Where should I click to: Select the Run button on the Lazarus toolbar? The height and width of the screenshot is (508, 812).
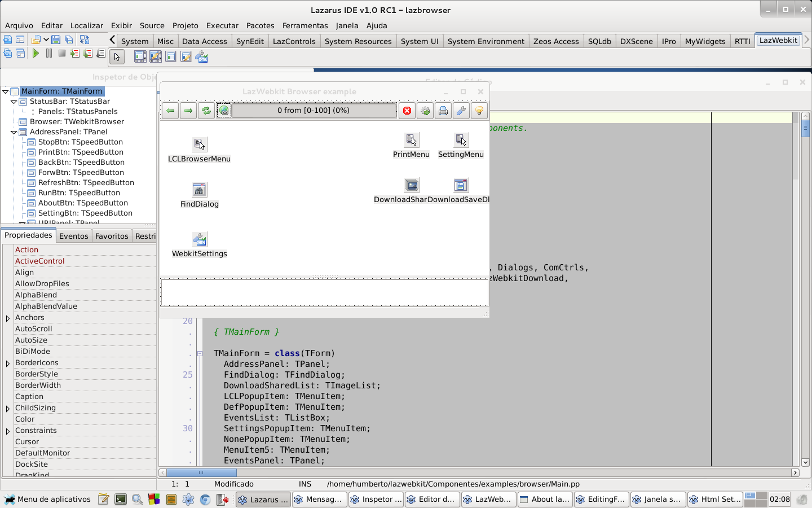[35, 53]
